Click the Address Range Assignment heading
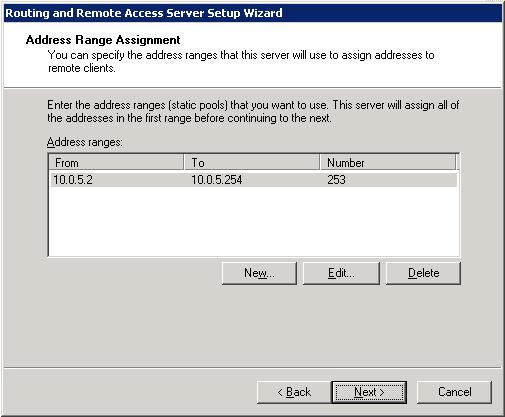The image size is (505, 417). pyautogui.click(x=103, y=40)
